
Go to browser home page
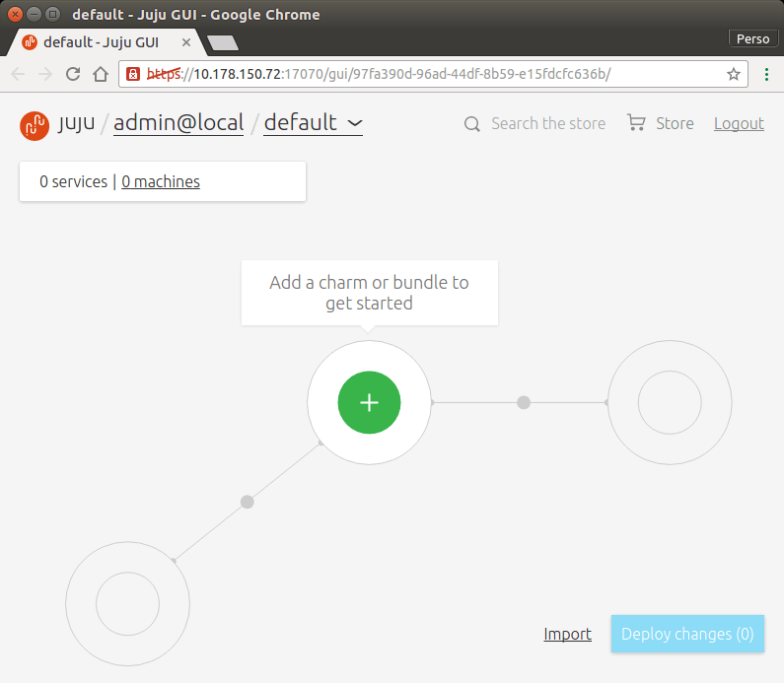coord(100,74)
